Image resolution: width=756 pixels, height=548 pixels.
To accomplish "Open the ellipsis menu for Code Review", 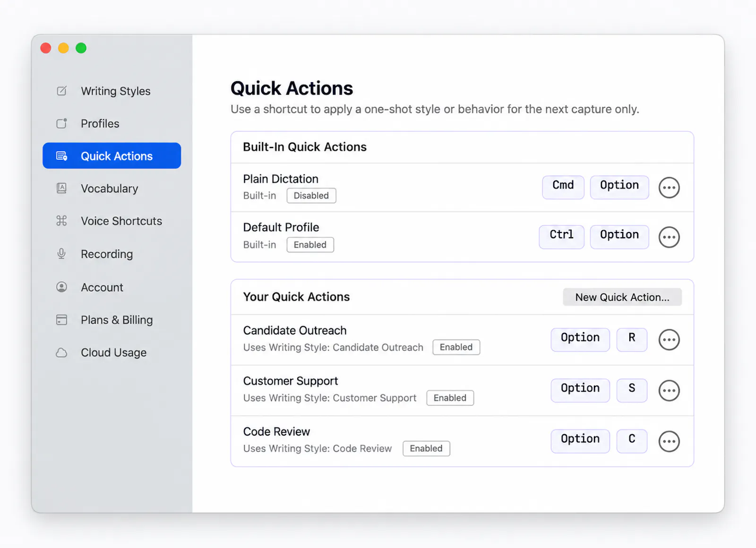I will click(x=669, y=441).
